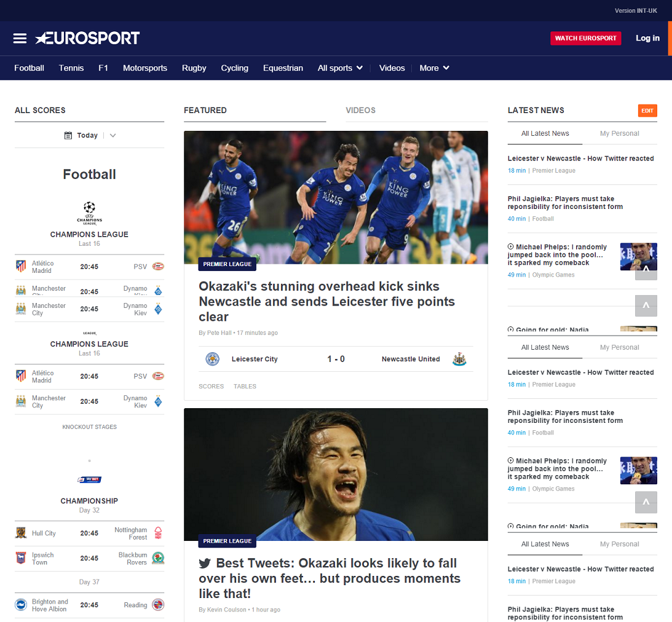Viewport: 672px width, 622px height.
Task: Open the SCORES link under the Leicester result
Action: coord(211,386)
